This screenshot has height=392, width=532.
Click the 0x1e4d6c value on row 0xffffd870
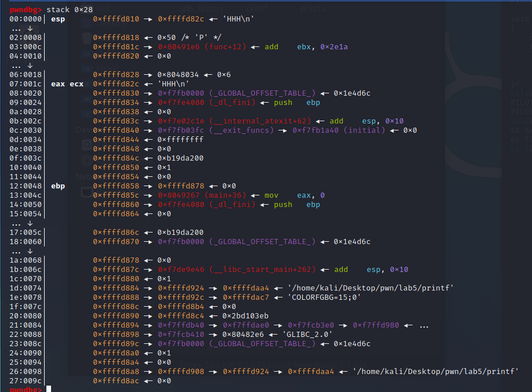352,242
